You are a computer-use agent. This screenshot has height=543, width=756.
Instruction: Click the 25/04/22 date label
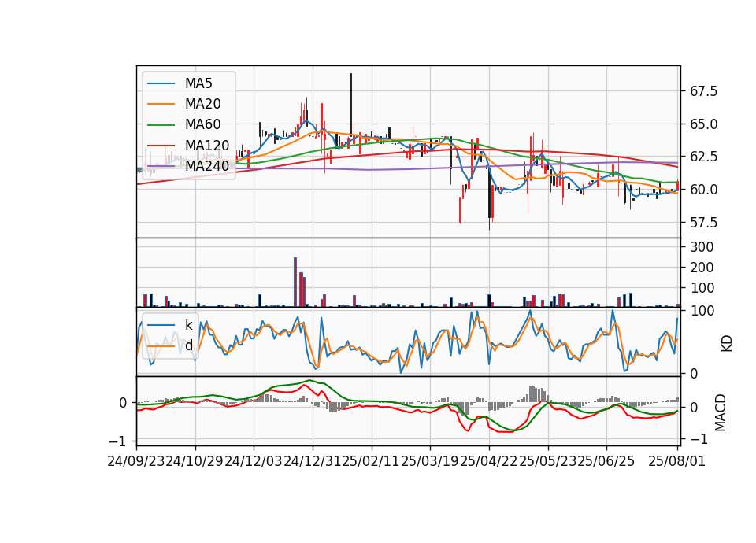[489, 461]
